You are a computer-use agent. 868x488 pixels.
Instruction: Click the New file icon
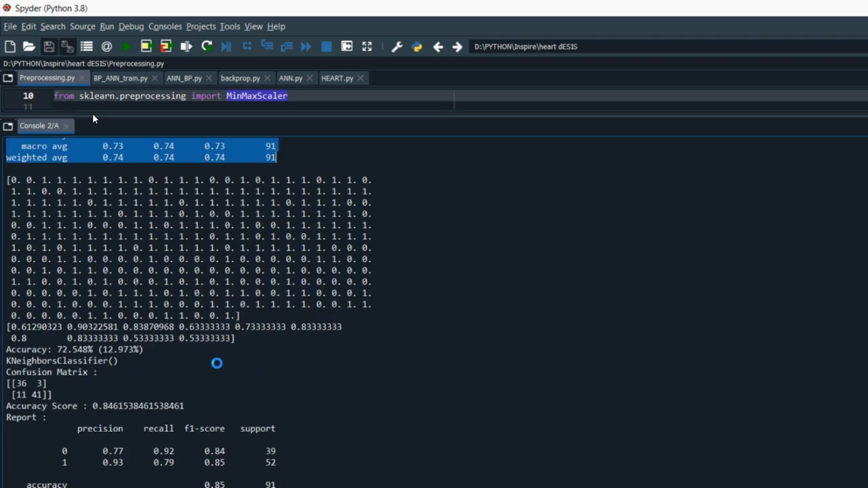10,47
